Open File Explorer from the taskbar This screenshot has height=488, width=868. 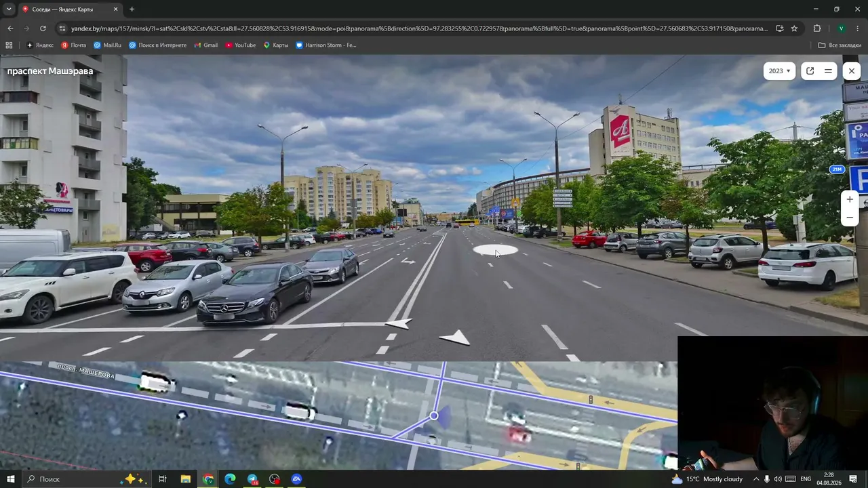(x=185, y=479)
